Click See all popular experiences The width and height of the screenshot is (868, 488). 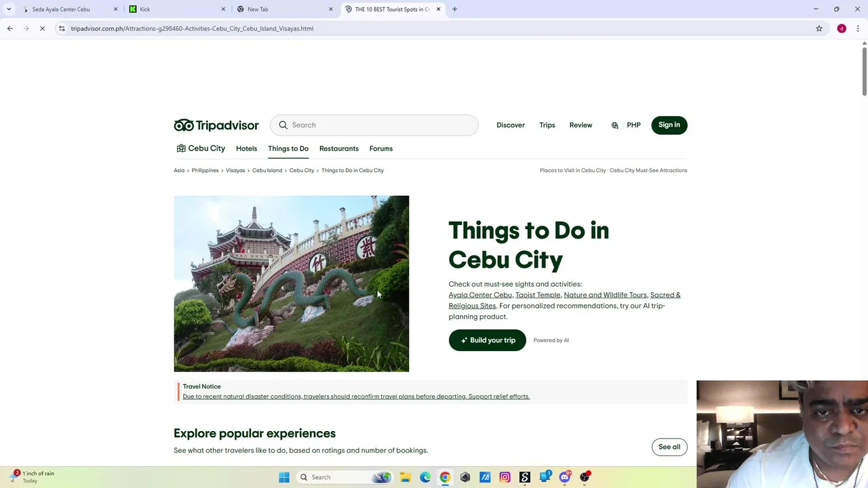669,447
